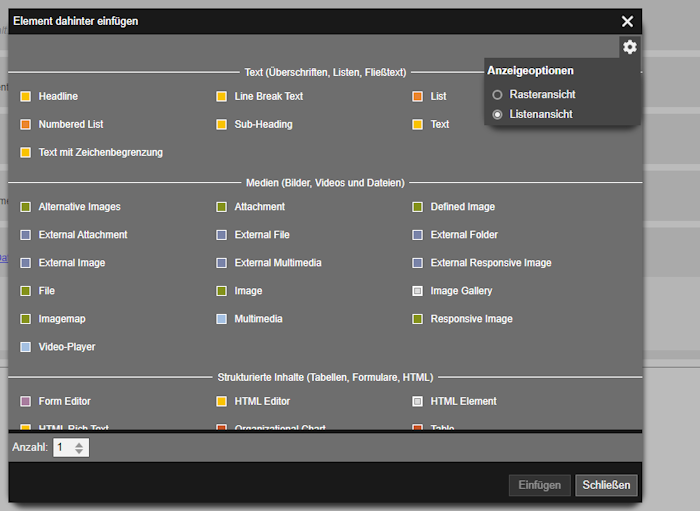This screenshot has width=700, height=511.
Task: Select the Defined Image label
Action: click(462, 207)
